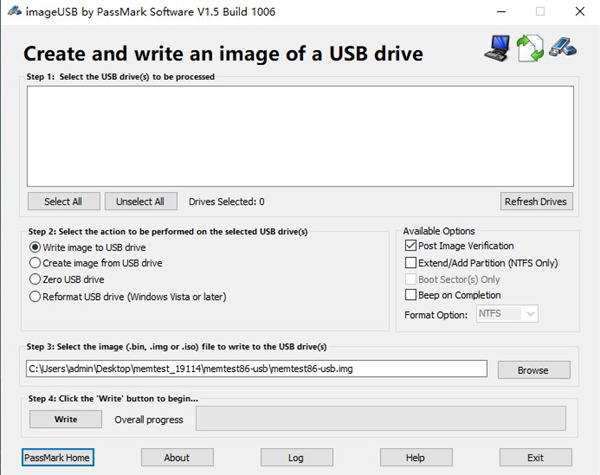Click the overall progress bar
This screenshot has width=600, height=475.
(x=379, y=419)
